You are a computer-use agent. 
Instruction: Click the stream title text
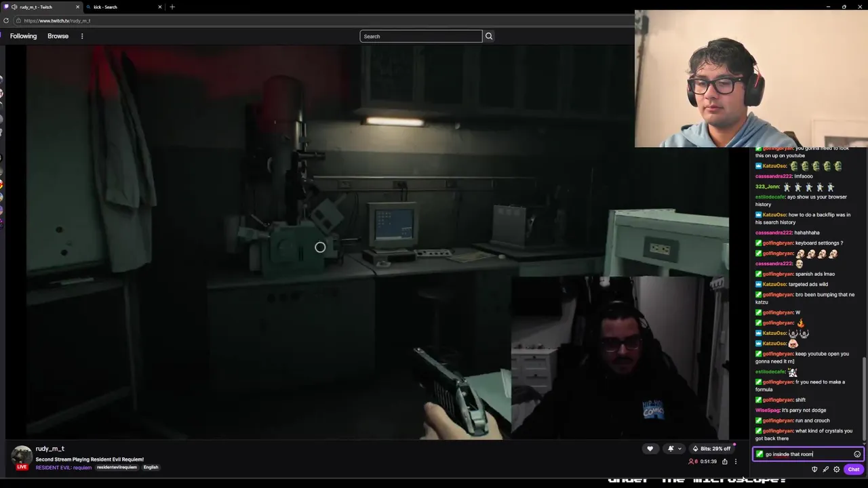coord(90,460)
